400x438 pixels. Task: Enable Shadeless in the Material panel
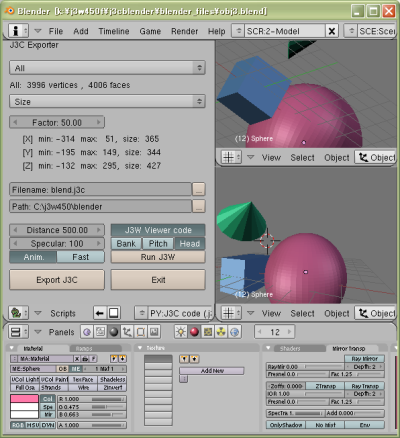112,379
